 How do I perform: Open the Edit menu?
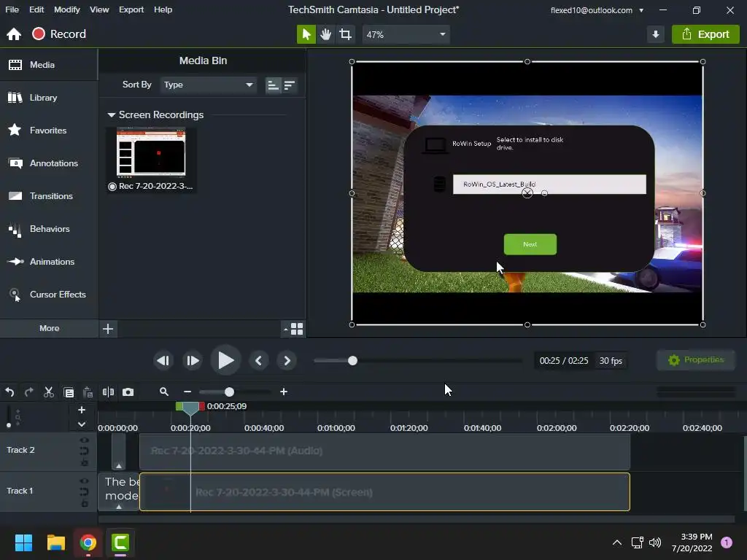[x=36, y=9]
